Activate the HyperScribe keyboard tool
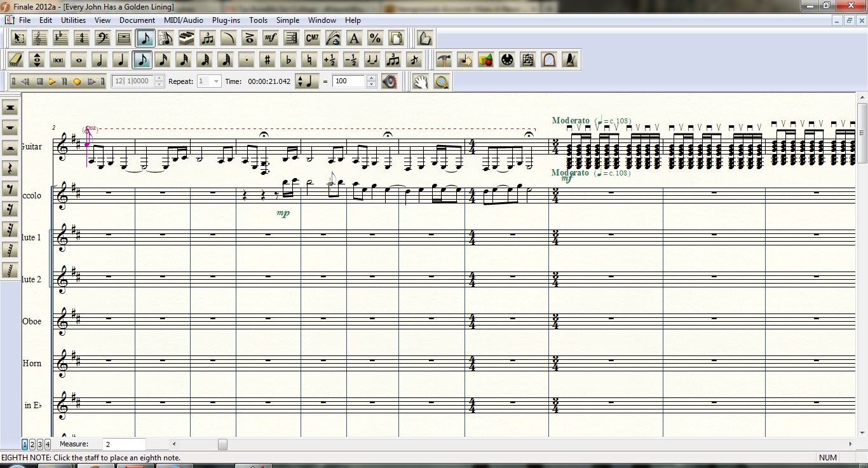Image resolution: width=868 pixels, height=468 pixels. pyautogui.click(x=186, y=38)
